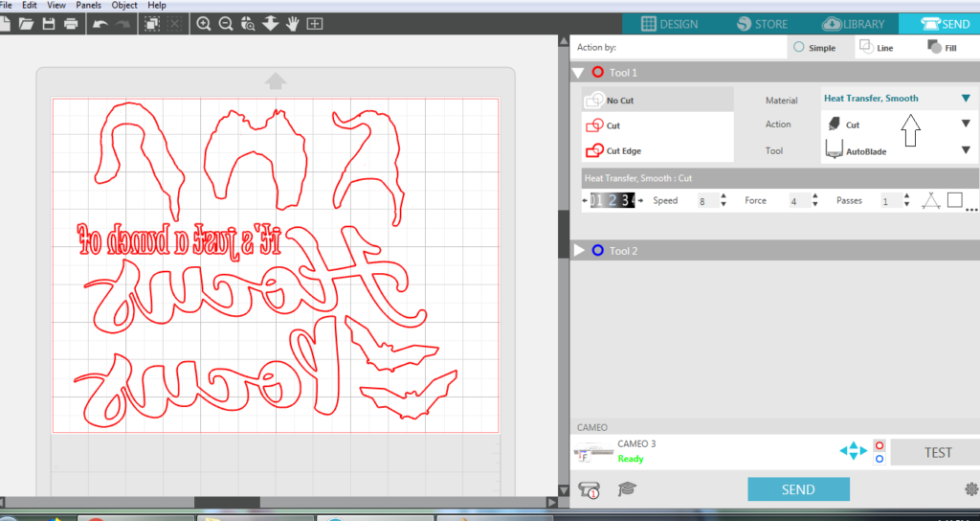Click the TEST cut button

937,453
